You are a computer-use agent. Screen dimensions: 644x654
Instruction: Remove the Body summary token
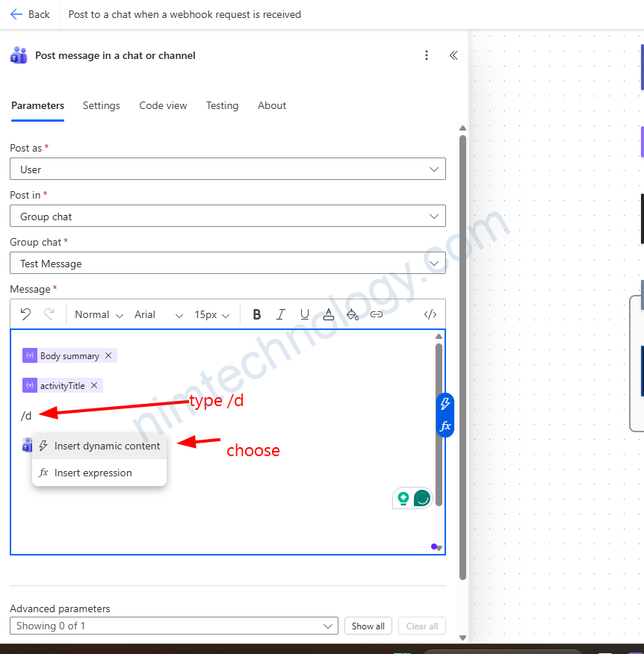(108, 356)
